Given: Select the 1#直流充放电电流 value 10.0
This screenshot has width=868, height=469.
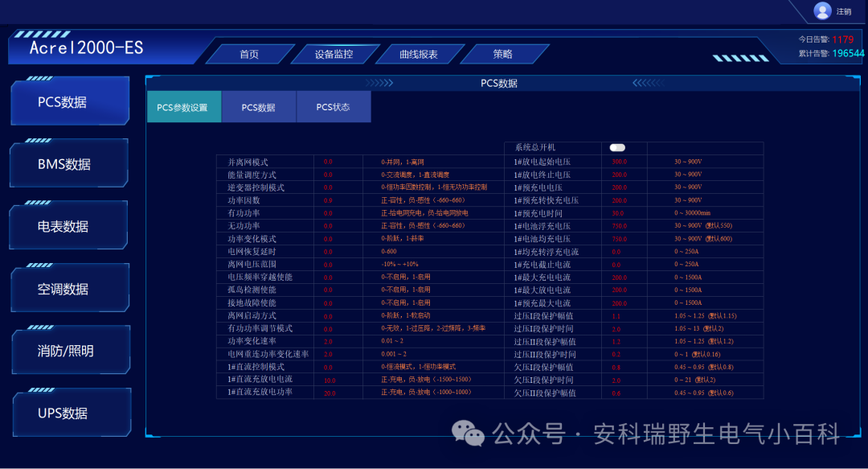Looking at the screenshot, I should [x=330, y=381].
